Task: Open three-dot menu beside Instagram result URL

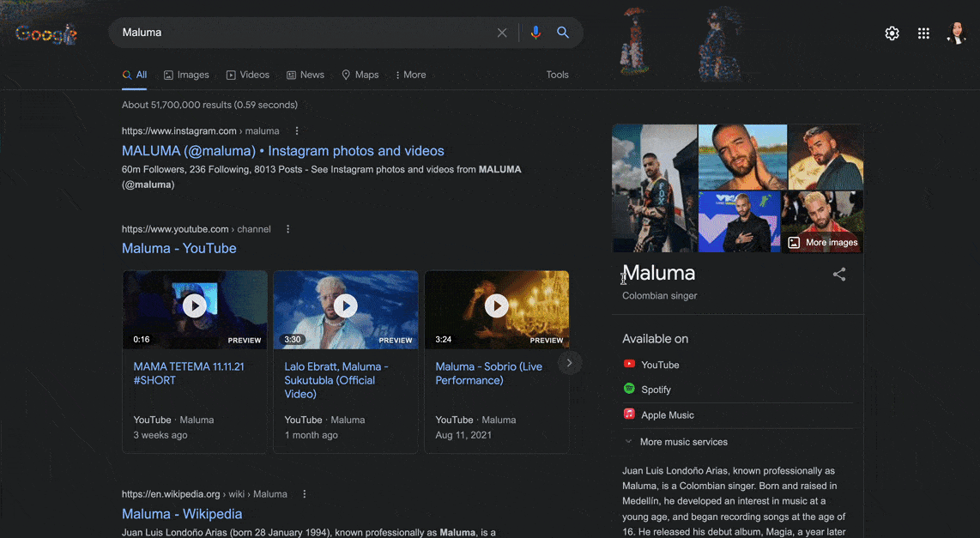Action: (297, 131)
